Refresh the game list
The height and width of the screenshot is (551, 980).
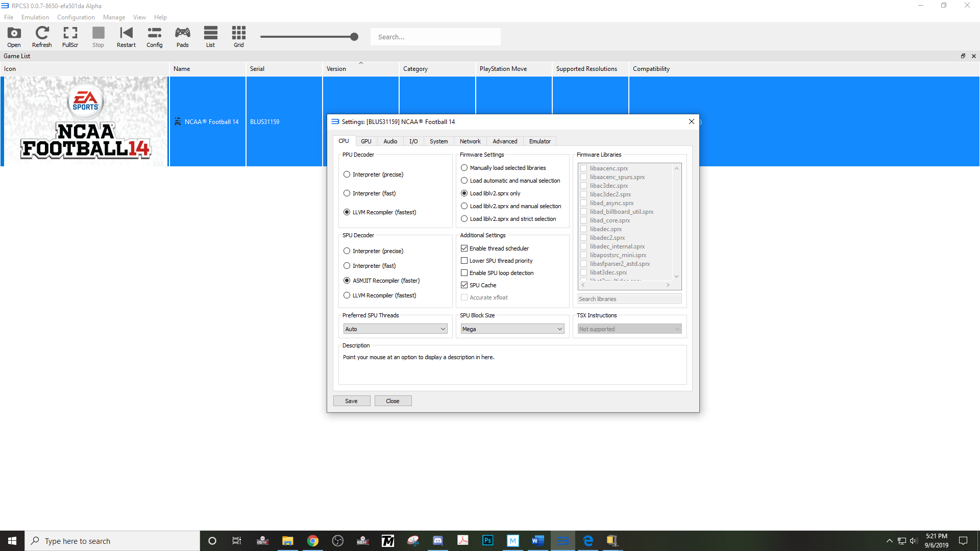click(42, 37)
